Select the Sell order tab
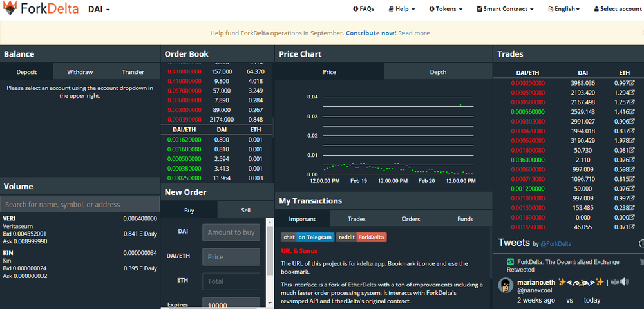 click(x=245, y=210)
